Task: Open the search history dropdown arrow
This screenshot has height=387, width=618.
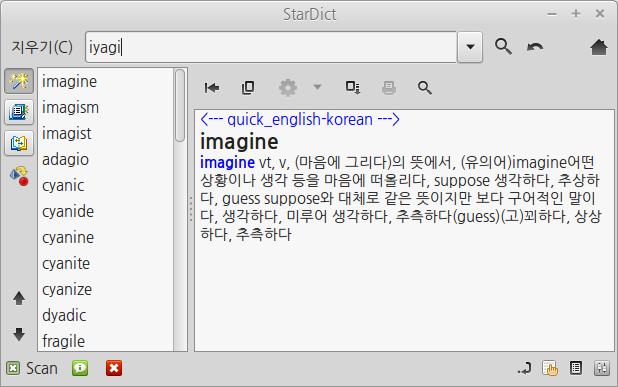Action: pos(470,47)
